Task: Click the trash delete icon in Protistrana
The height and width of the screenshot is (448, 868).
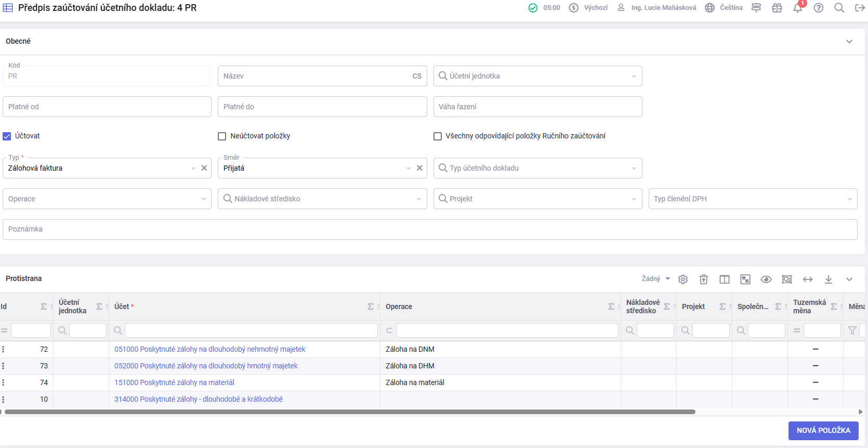Action: (704, 279)
